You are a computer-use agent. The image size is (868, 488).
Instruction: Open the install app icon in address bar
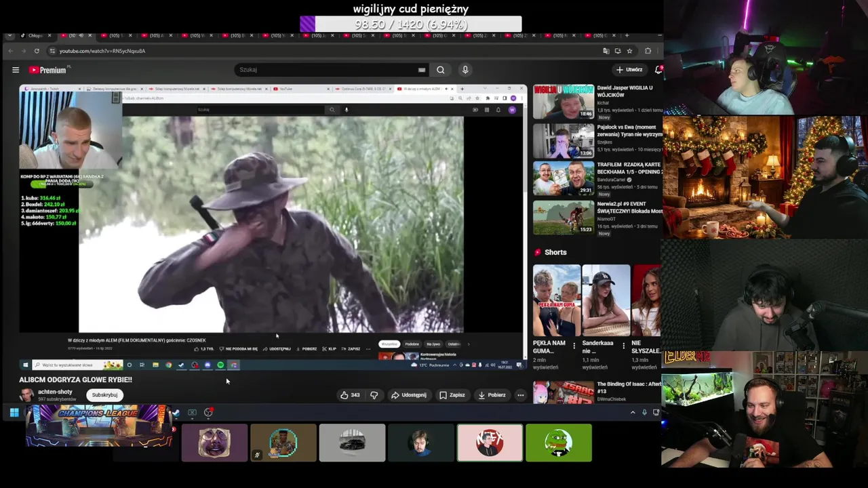pyautogui.click(x=618, y=51)
